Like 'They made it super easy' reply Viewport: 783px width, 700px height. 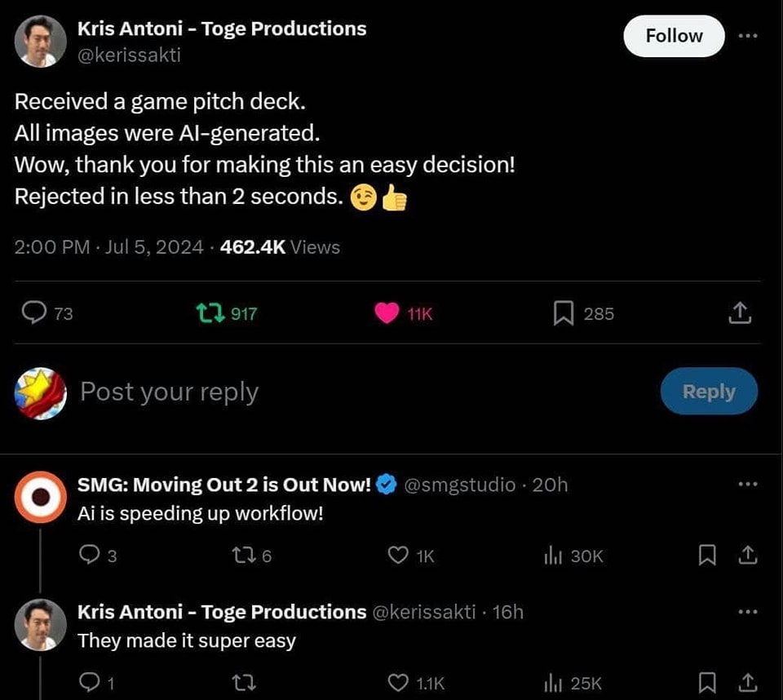415,683
